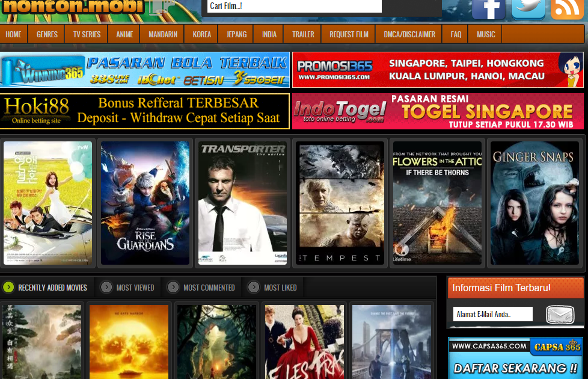Open the Korean drama poster thumbnail

47,203
